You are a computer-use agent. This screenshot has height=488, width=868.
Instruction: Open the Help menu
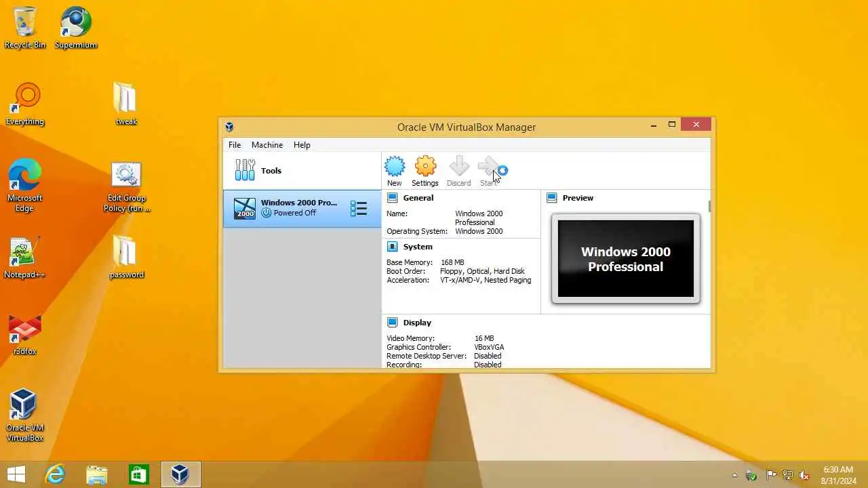click(x=302, y=145)
